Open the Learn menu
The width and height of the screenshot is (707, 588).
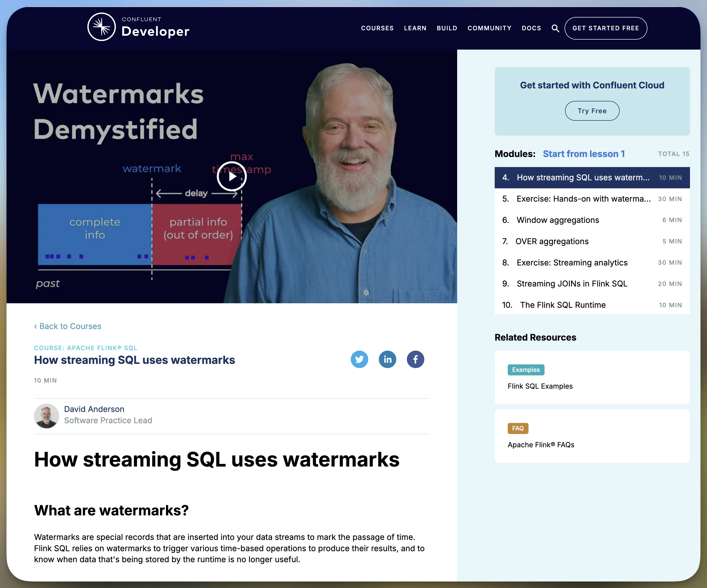[x=415, y=28]
